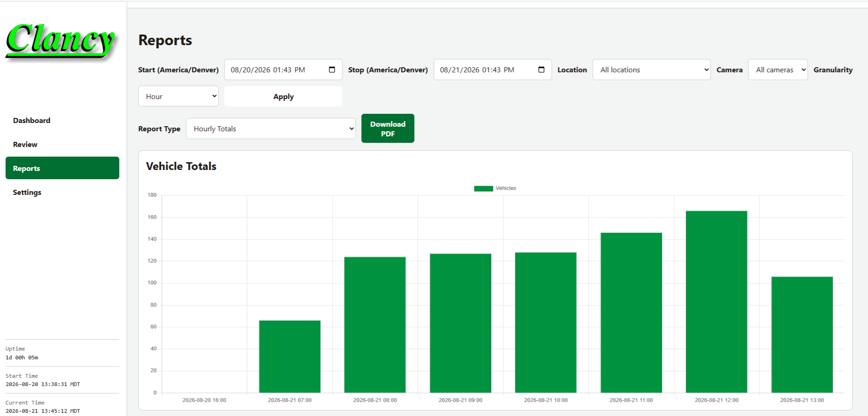Click the 2026-08-20 16:00 axis label

coord(204,400)
